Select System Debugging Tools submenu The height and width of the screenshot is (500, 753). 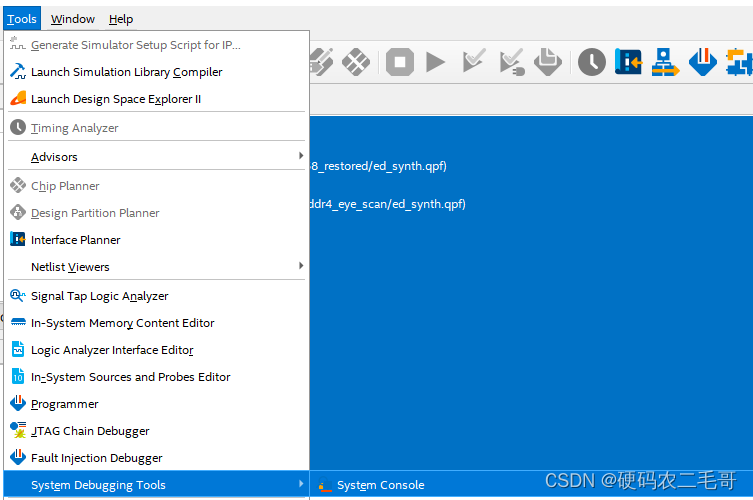click(157, 485)
